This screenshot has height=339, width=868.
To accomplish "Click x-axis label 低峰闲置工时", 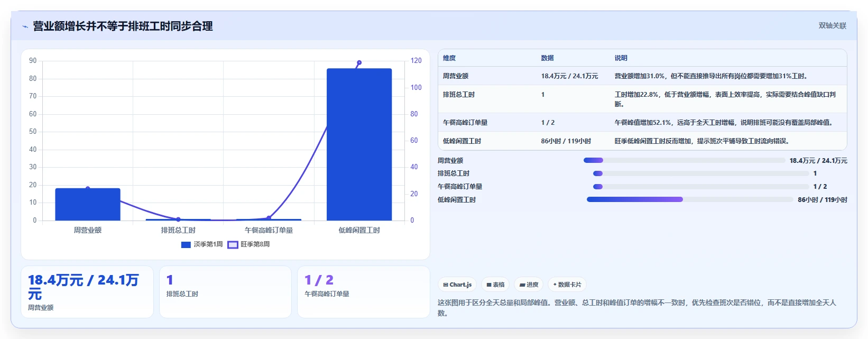I will pos(359,230).
